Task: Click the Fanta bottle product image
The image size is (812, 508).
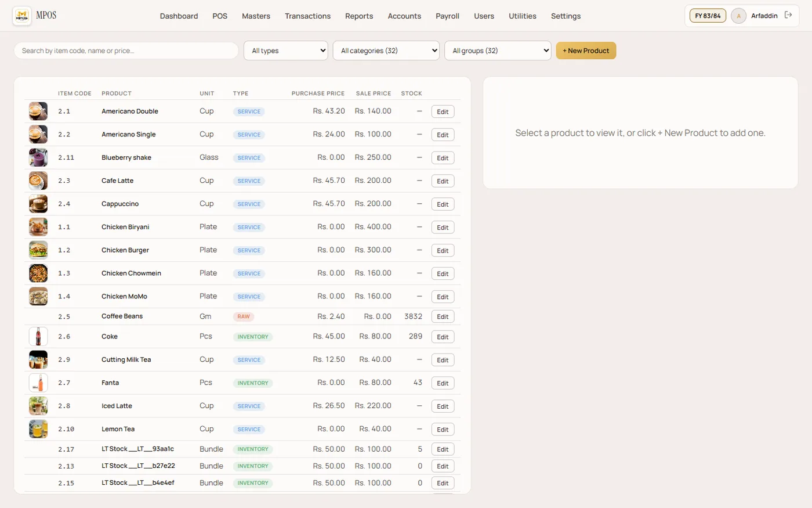Action: pyautogui.click(x=38, y=383)
